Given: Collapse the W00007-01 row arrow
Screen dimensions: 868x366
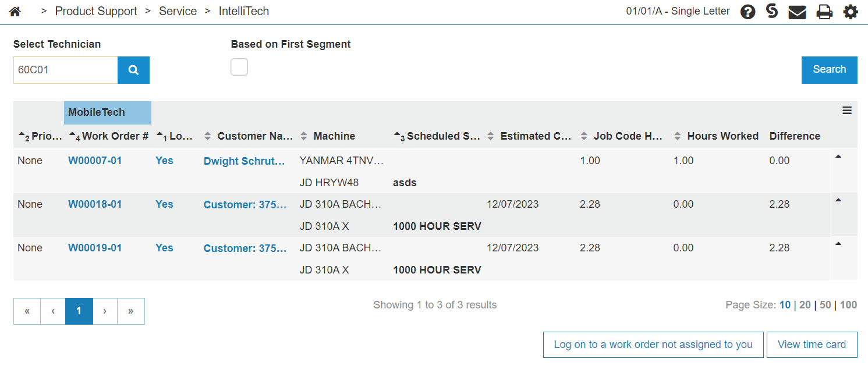Looking at the screenshot, I should pyautogui.click(x=838, y=157).
